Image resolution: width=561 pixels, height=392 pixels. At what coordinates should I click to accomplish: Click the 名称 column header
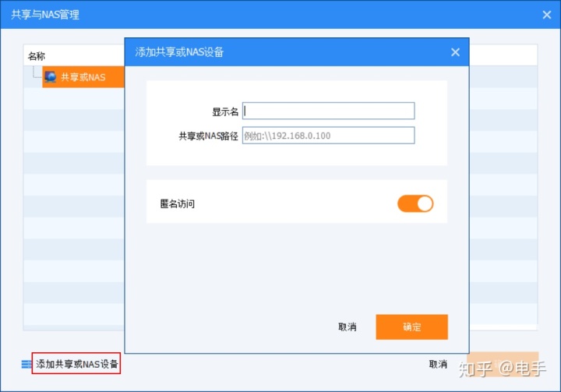pyautogui.click(x=37, y=56)
